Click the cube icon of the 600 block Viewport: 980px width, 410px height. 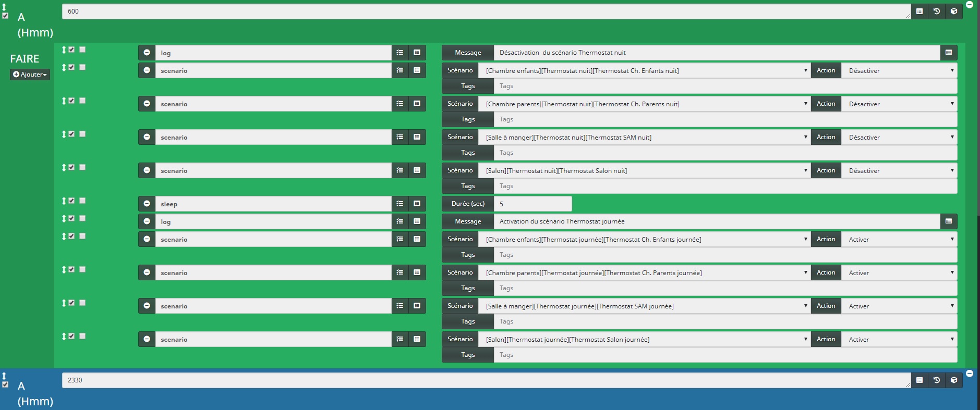[x=954, y=11]
